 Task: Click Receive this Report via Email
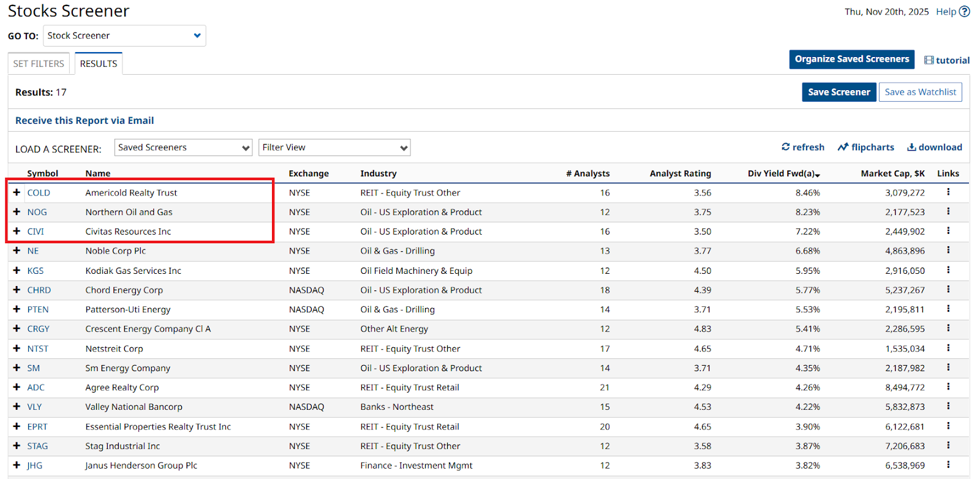click(85, 121)
